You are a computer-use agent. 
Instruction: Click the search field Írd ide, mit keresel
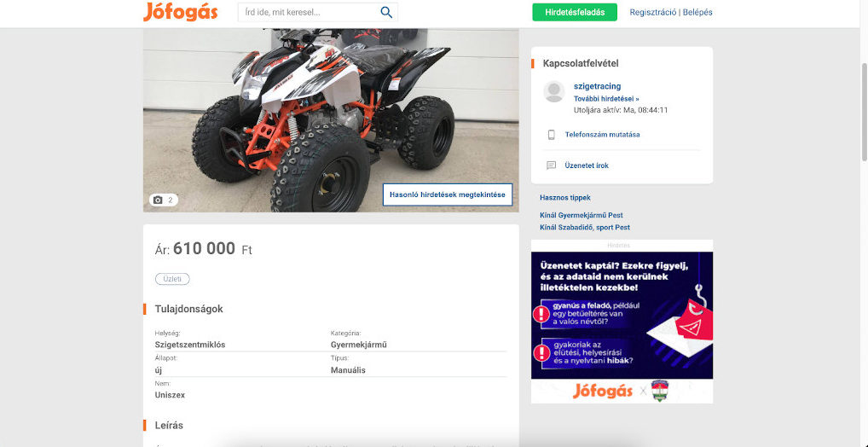coord(309,12)
